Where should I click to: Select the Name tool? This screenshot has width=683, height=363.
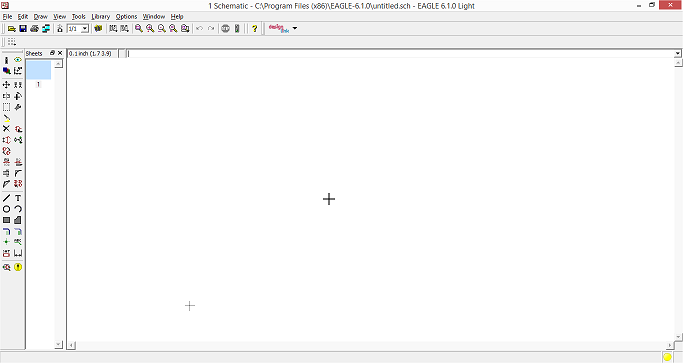pyautogui.click(x=7, y=162)
